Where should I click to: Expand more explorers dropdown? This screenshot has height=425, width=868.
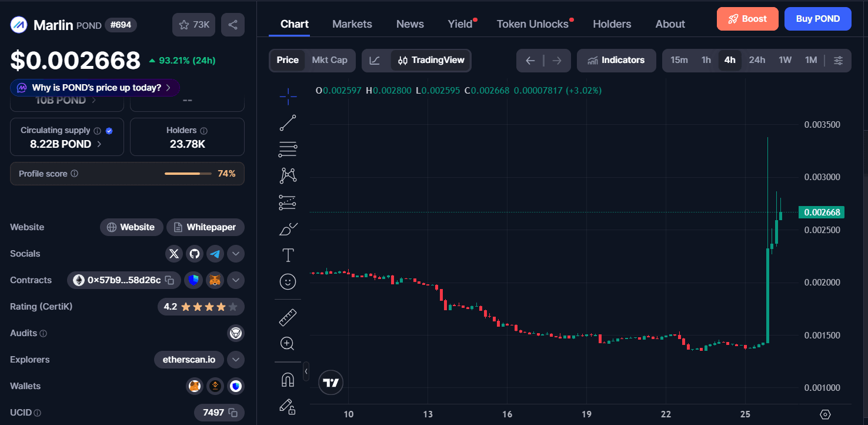pyautogui.click(x=236, y=360)
